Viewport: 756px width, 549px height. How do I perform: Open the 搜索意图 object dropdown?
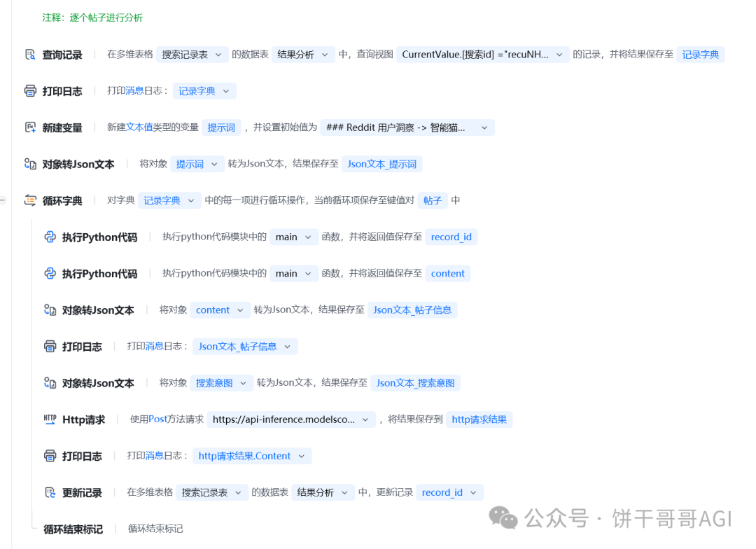pyautogui.click(x=221, y=383)
